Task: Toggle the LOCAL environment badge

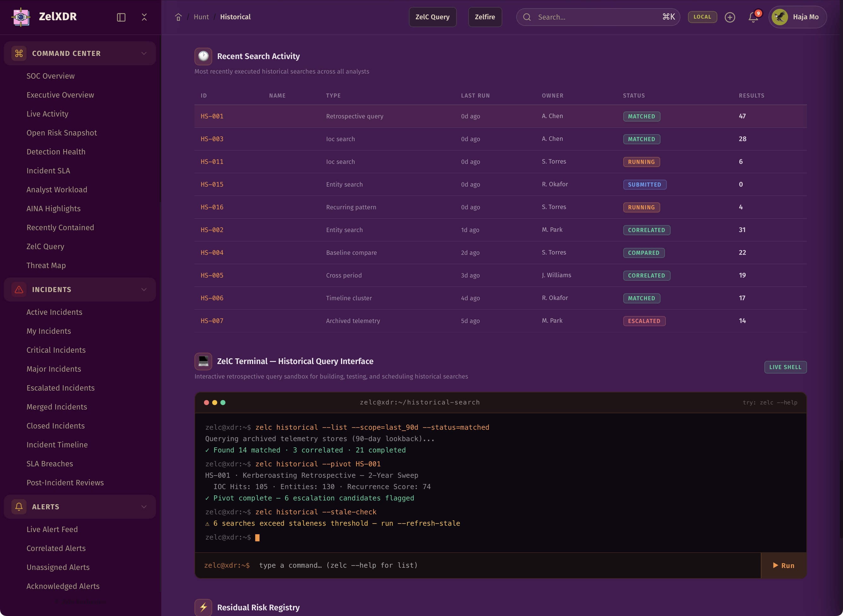Action: click(x=702, y=17)
